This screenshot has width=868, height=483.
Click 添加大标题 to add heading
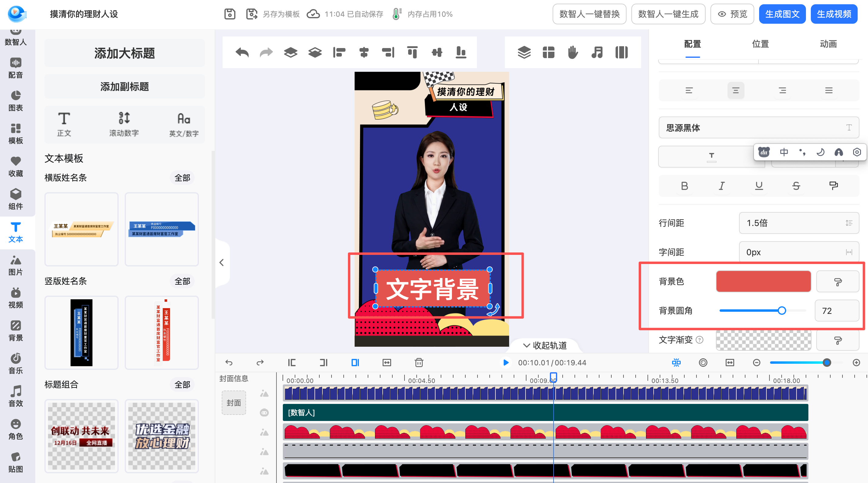[x=124, y=53]
